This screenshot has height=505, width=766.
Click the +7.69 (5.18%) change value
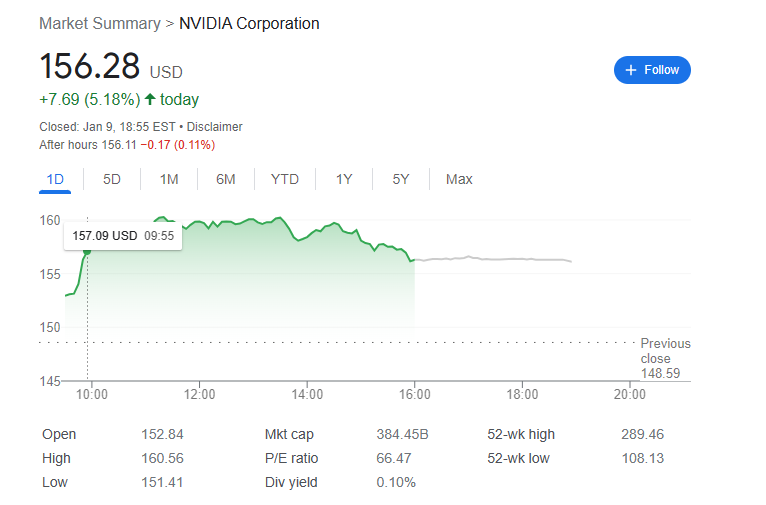pyautogui.click(x=90, y=100)
